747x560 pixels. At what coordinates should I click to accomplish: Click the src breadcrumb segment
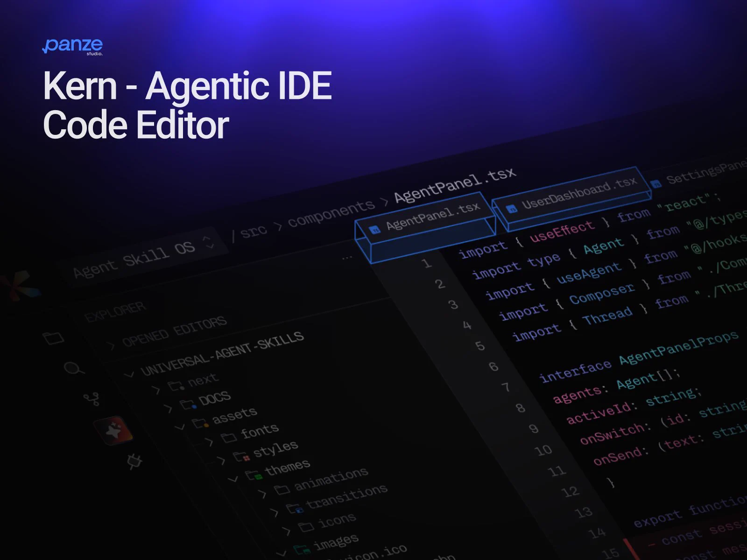click(254, 231)
